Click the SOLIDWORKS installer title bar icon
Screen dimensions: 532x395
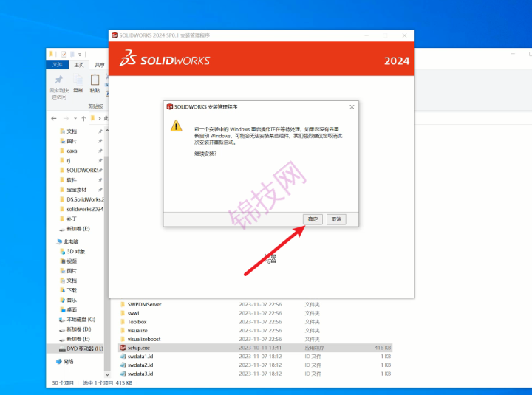115,35
